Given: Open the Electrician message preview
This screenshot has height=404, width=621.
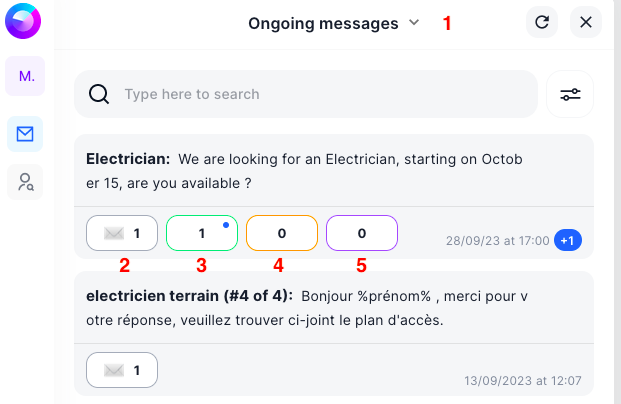Looking at the screenshot, I should 304,171.
